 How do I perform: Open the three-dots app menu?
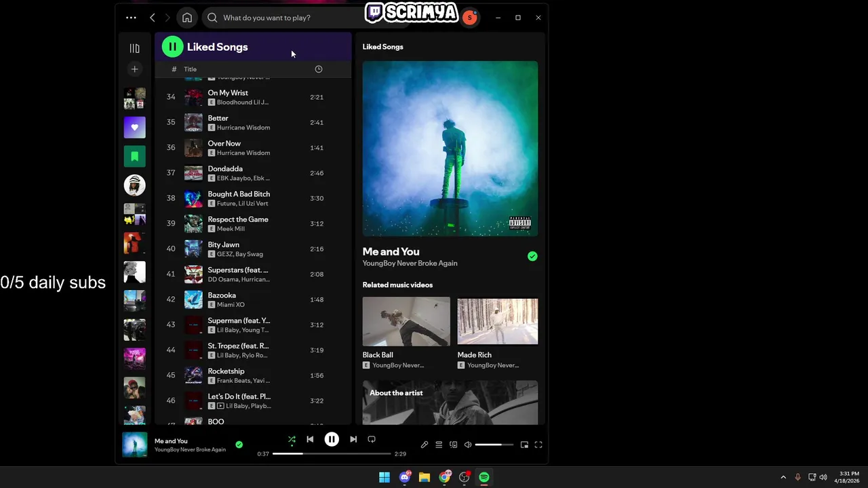pyautogui.click(x=131, y=18)
